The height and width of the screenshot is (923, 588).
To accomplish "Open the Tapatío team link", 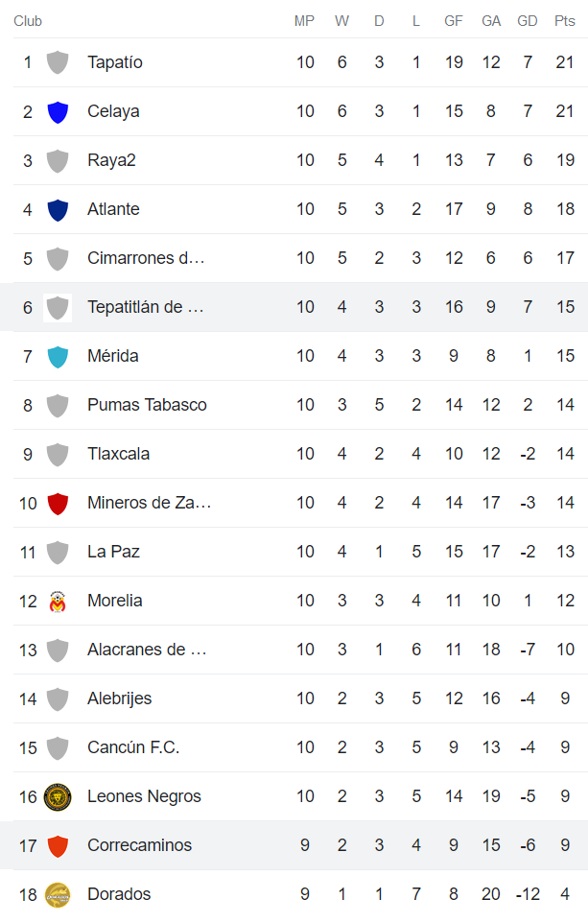I will 114,62.
